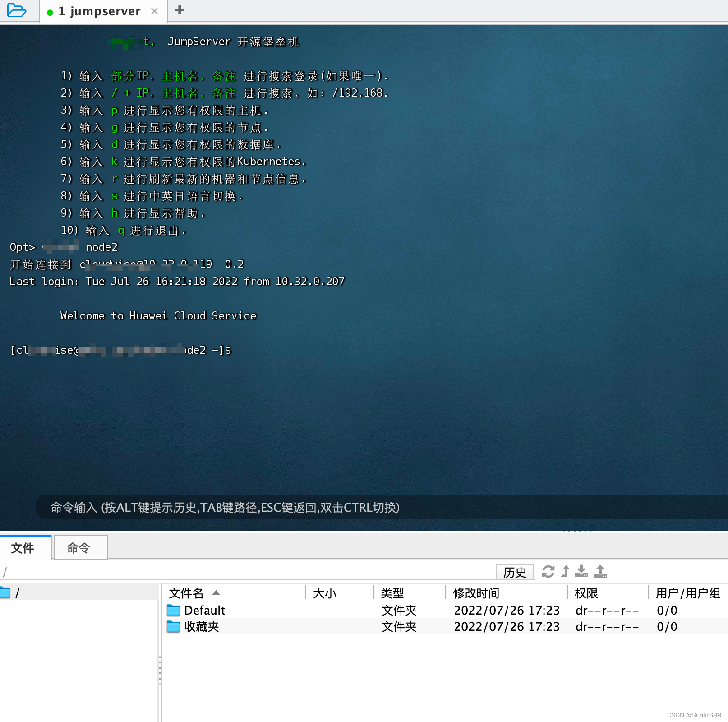Sort by 大小 column

coord(340,593)
